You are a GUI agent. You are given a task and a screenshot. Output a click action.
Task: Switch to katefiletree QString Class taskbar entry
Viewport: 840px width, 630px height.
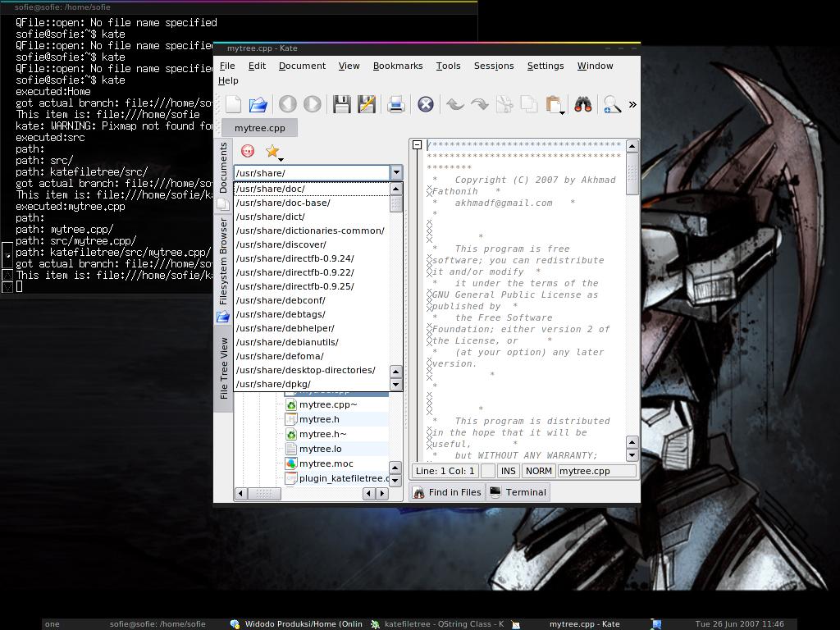pos(439,624)
